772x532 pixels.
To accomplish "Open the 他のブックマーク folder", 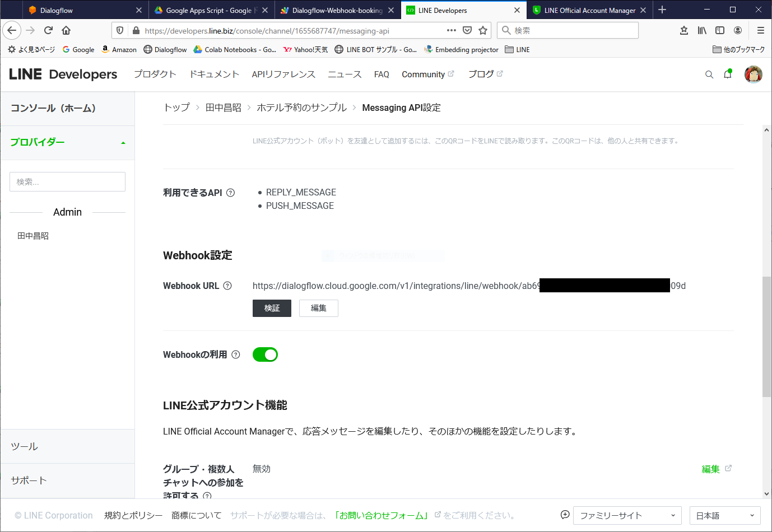I will tap(738, 49).
